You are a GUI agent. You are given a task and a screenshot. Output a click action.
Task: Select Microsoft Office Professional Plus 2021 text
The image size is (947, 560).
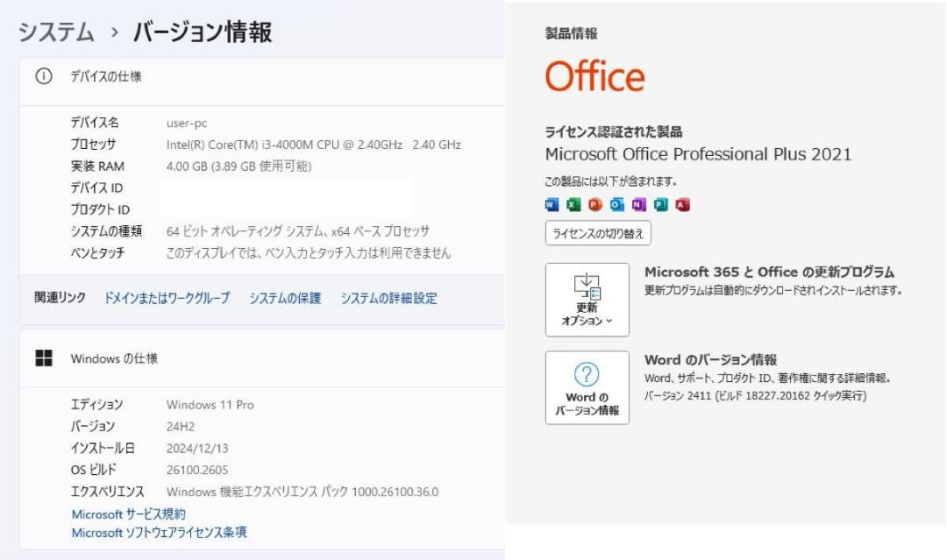coord(698,154)
